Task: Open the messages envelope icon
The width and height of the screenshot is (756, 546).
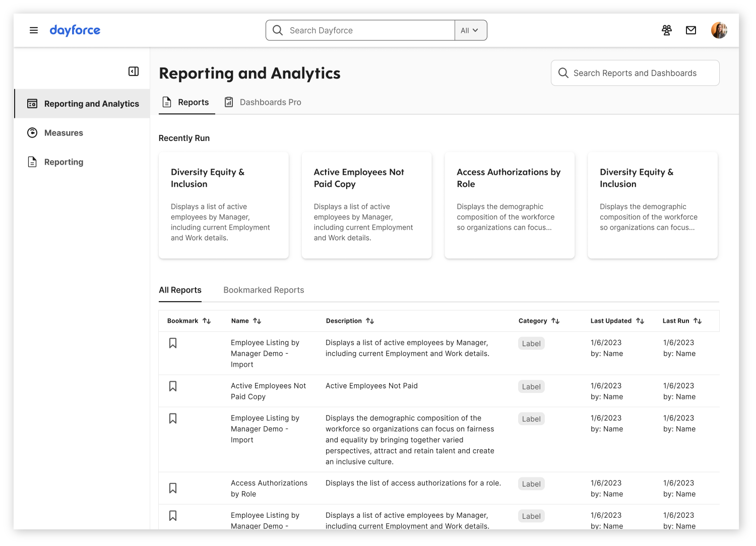Action: (690, 30)
